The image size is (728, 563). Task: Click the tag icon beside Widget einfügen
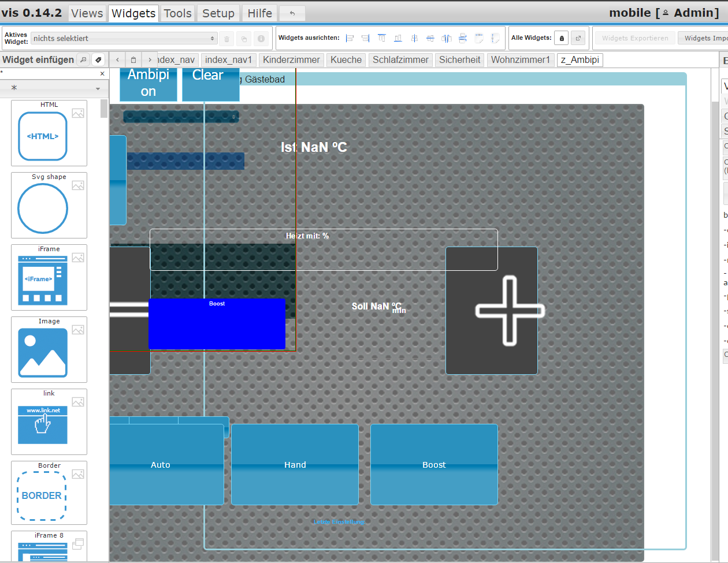pos(99,59)
